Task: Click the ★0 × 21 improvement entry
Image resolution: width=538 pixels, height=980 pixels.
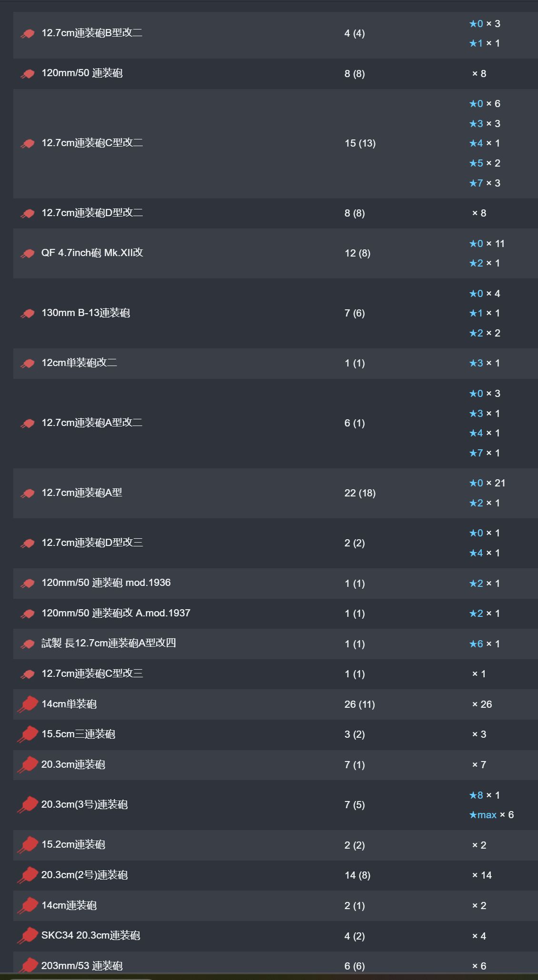Action: click(487, 483)
